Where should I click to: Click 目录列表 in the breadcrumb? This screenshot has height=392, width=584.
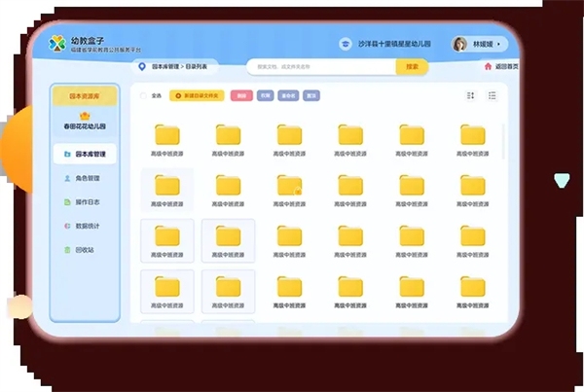coord(197,67)
